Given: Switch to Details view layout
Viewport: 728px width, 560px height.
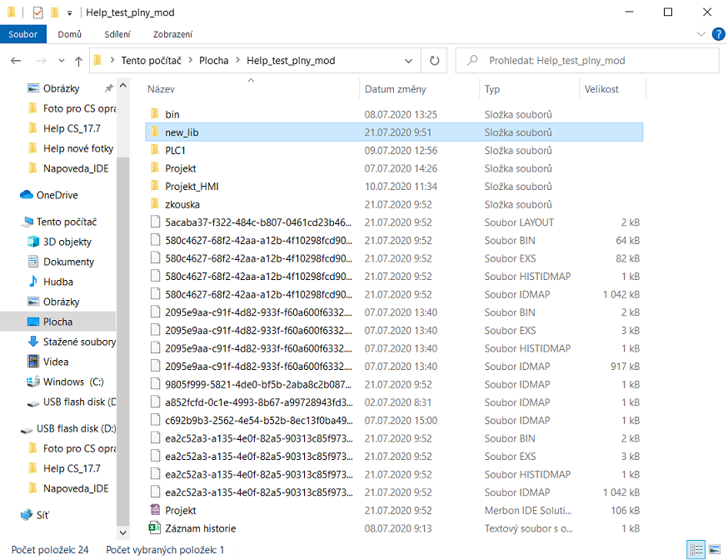Looking at the screenshot, I should pyautogui.click(x=696, y=550).
